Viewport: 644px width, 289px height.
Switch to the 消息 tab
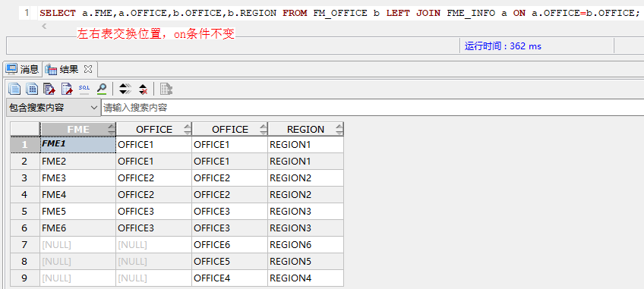(x=22, y=69)
